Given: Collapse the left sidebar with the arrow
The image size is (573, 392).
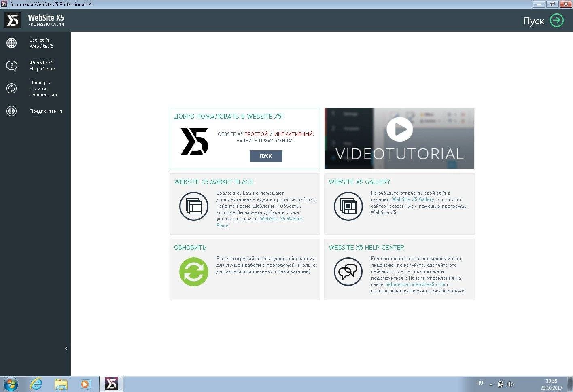Looking at the screenshot, I should (x=66, y=348).
